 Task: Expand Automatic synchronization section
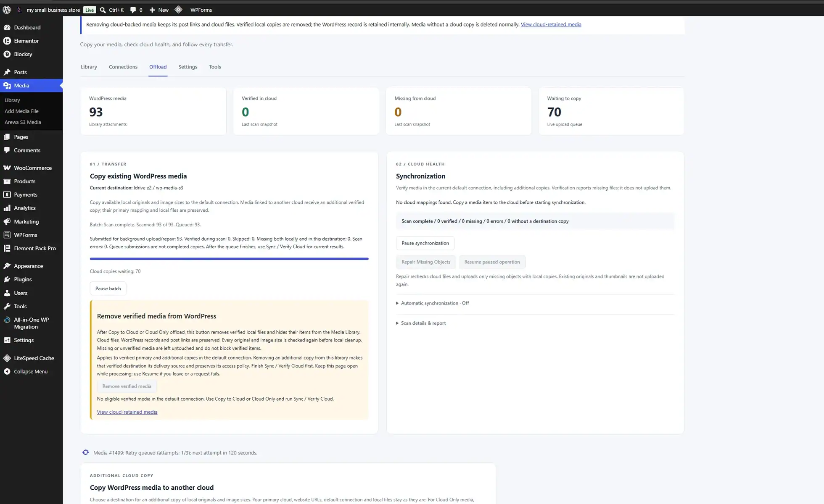tap(433, 303)
